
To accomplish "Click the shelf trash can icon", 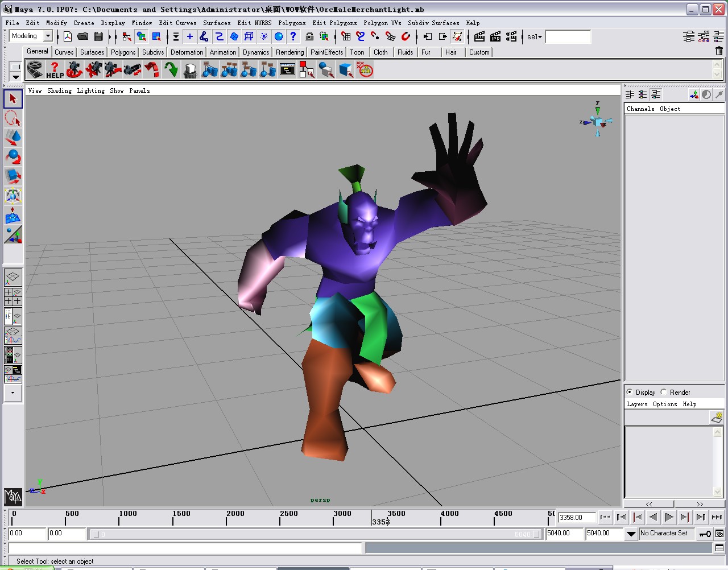I will point(719,51).
